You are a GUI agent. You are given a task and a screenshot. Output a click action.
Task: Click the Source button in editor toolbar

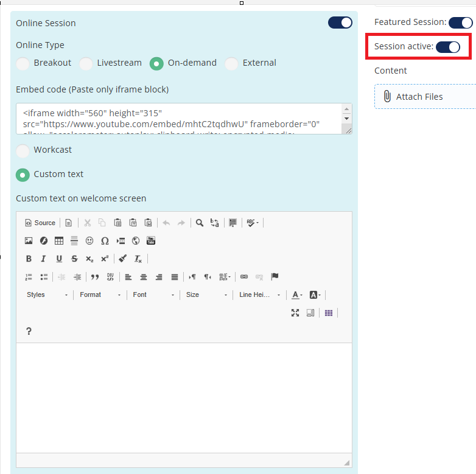(40, 223)
